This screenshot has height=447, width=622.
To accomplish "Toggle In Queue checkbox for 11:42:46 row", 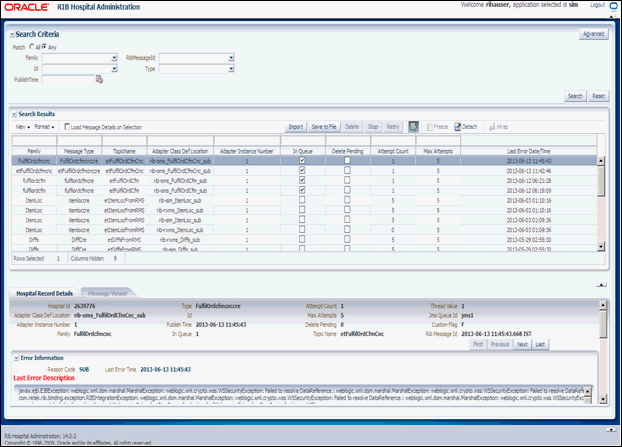I will [x=302, y=170].
